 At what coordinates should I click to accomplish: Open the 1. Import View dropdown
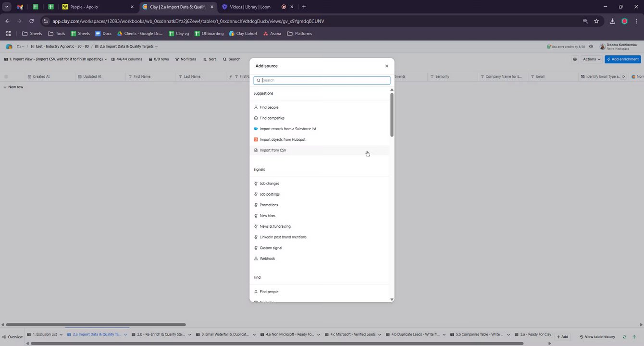point(55,59)
